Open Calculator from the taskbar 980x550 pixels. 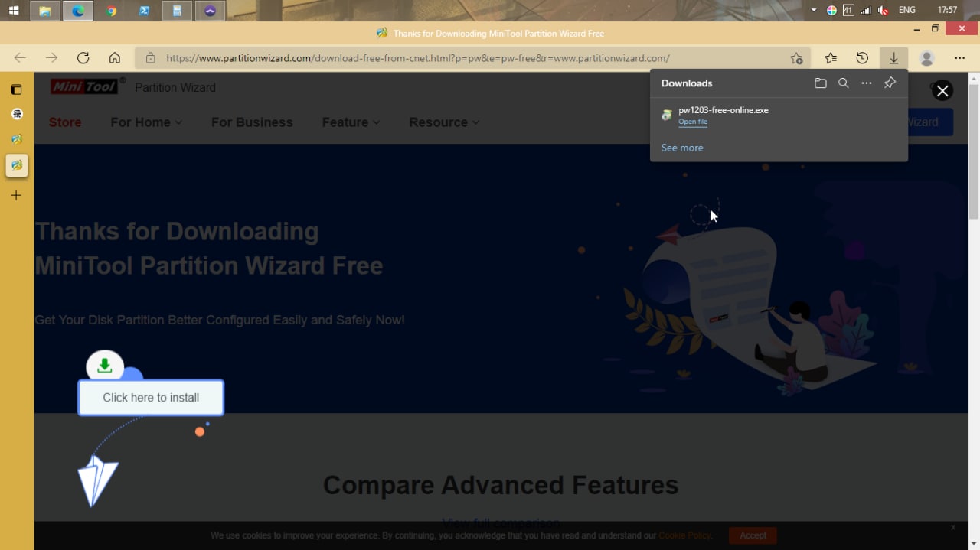tap(177, 11)
